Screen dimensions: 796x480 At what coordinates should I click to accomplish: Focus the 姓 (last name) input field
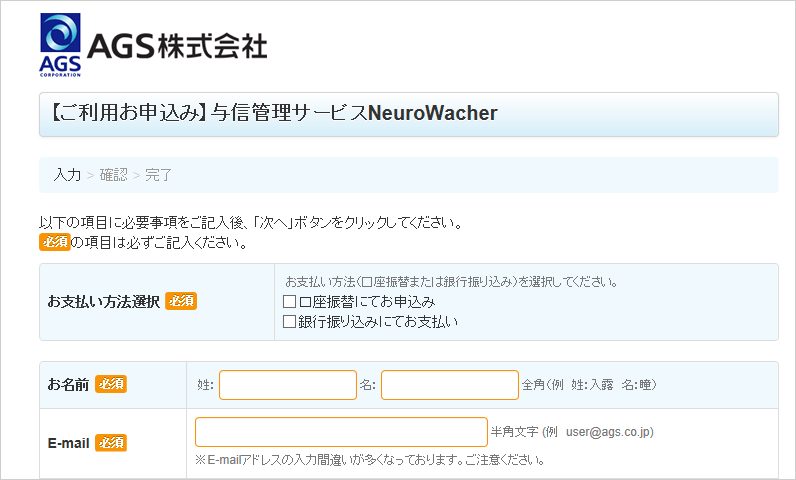288,385
